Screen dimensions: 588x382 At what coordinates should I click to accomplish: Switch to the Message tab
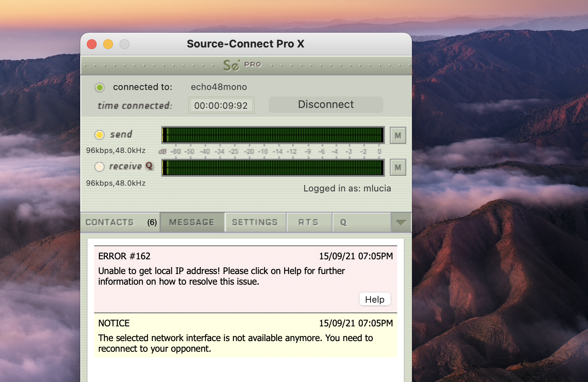(192, 222)
